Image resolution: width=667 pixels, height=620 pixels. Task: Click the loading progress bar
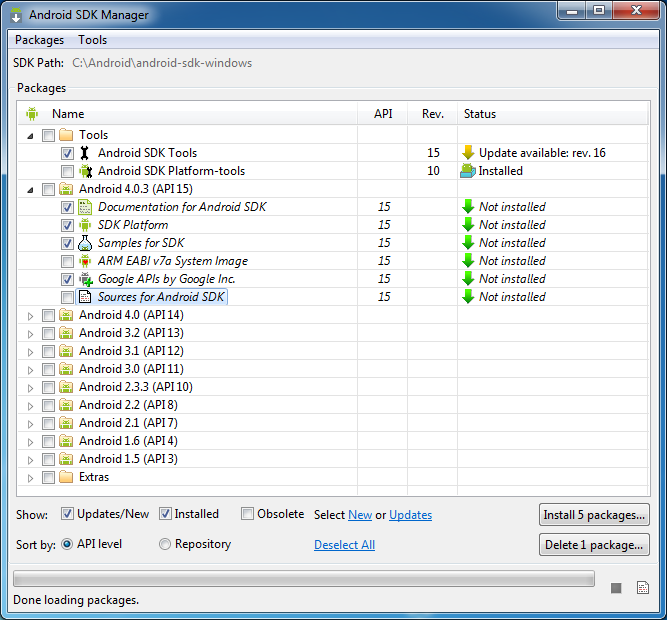click(x=304, y=579)
